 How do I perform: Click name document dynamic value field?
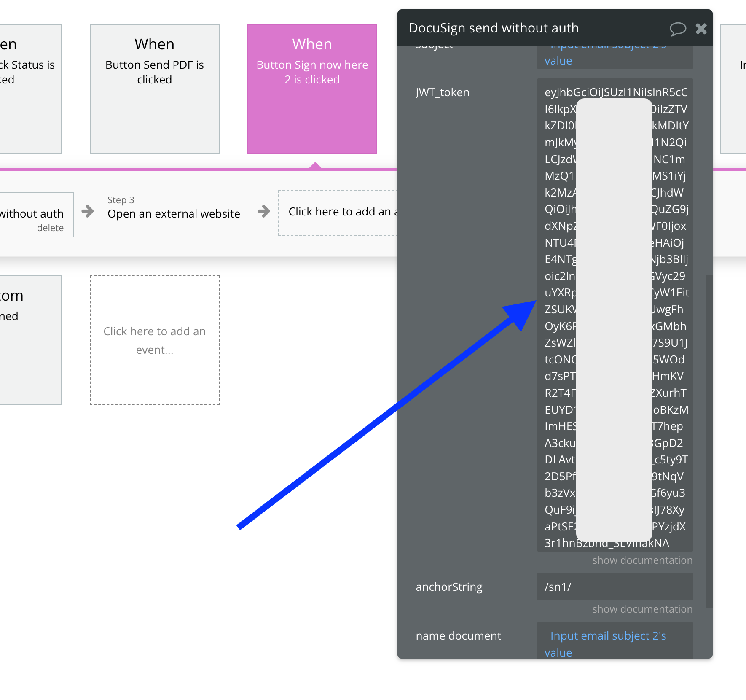pos(615,641)
